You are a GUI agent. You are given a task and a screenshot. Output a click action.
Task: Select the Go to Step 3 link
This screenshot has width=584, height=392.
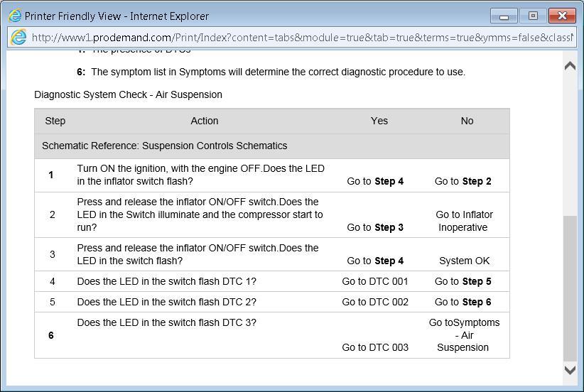point(375,227)
